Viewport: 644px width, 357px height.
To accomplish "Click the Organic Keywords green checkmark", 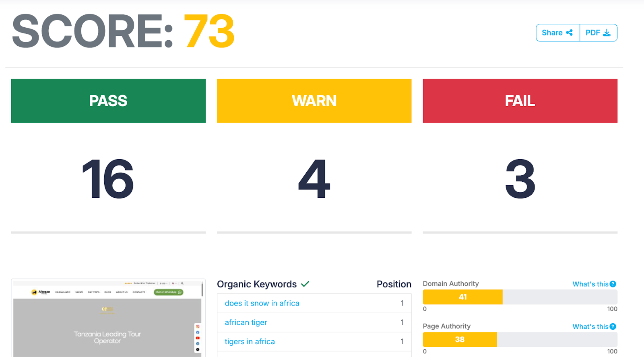I will tap(305, 284).
